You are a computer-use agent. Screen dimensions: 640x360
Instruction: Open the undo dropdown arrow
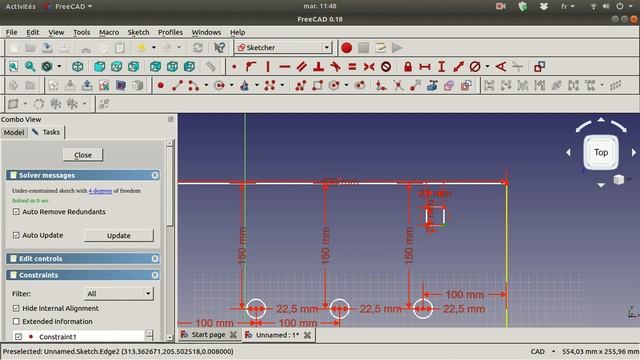[x=154, y=48]
